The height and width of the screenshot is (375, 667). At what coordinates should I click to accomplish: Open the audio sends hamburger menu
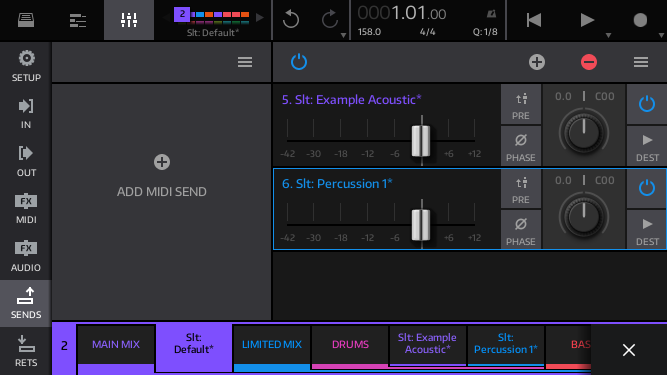tap(641, 62)
